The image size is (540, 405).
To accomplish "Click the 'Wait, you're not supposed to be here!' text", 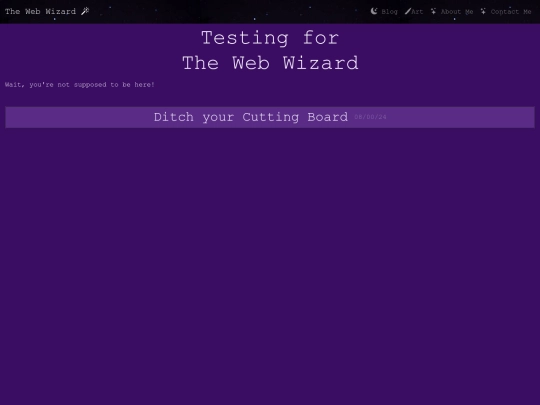I will click(x=80, y=85).
